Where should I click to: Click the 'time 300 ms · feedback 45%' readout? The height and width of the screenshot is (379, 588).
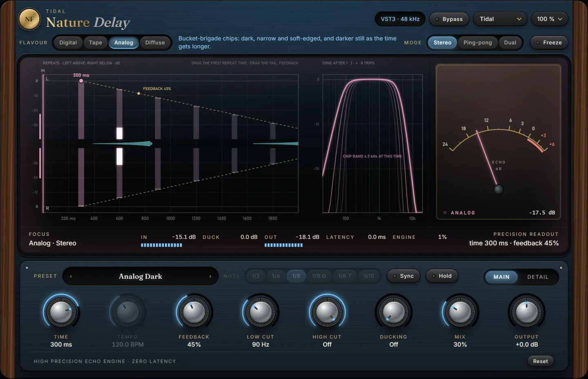[x=514, y=243]
